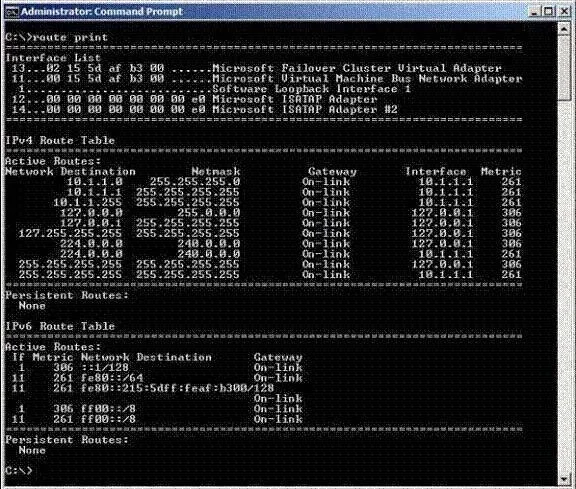The height and width of the screenshot is (489, 576).
Task: Close the Administrator Command Prompt window
Action: pos(565,12)
